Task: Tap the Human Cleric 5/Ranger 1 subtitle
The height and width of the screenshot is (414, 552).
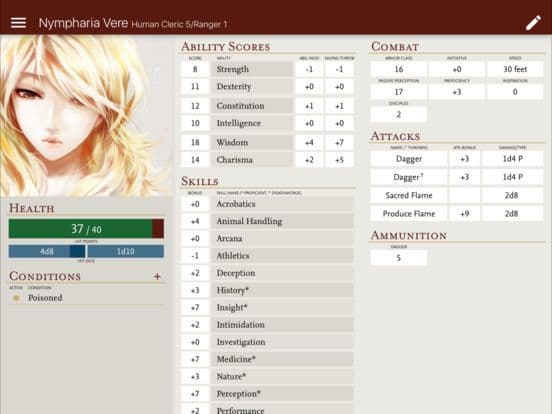Action: [179, 24]
